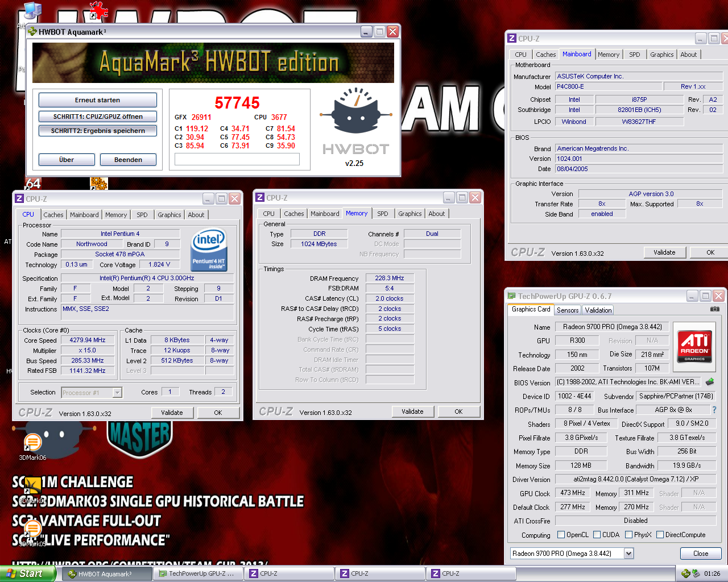The width and height of the screenshot is (728, 582).
Task: Open the Radeon 9700 PRO card dropdown
Action: pos(628,554)
